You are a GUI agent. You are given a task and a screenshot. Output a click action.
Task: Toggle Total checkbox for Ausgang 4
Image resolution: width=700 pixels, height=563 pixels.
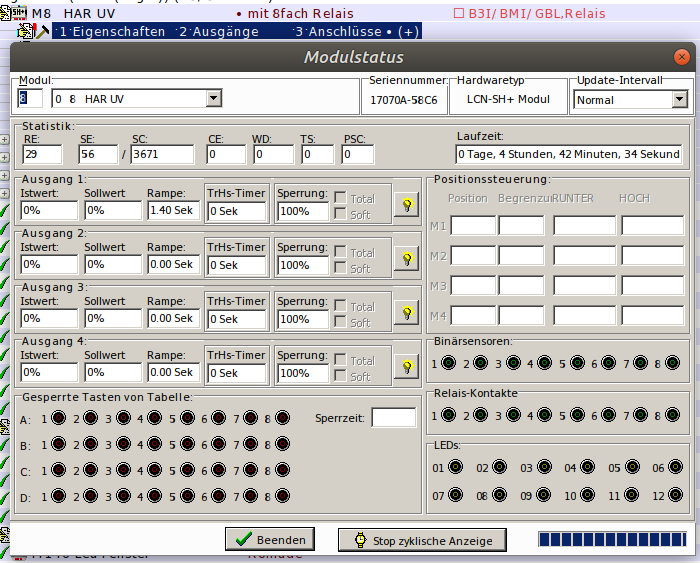[340, 360]
